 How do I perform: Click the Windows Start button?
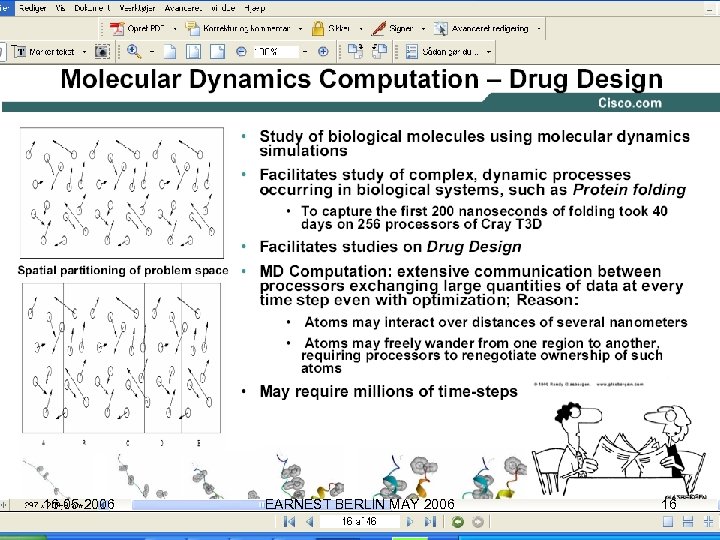[x=23, y=537]
